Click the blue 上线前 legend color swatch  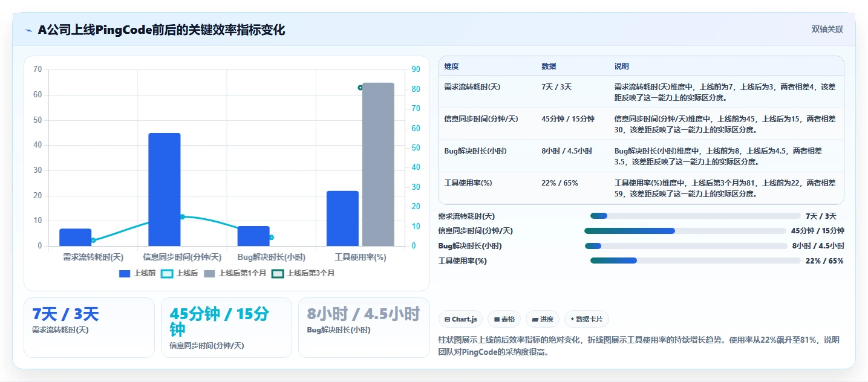(125, 273)
